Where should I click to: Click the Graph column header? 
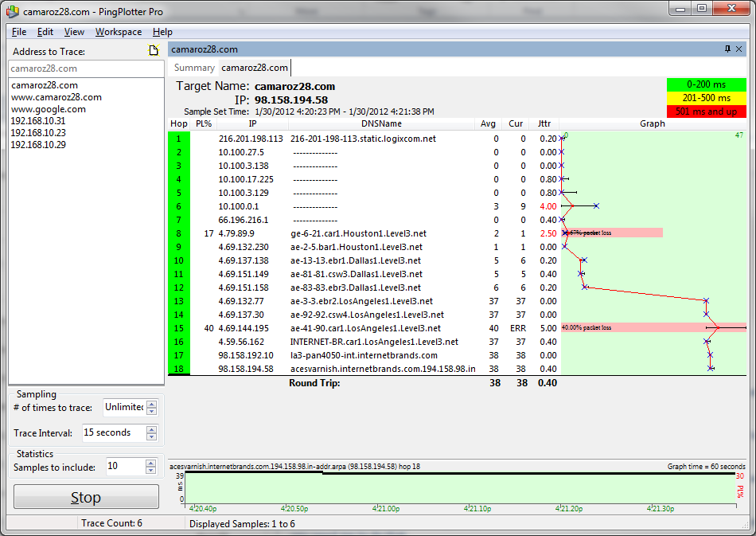pyautogui.click(x=653, y=123)
